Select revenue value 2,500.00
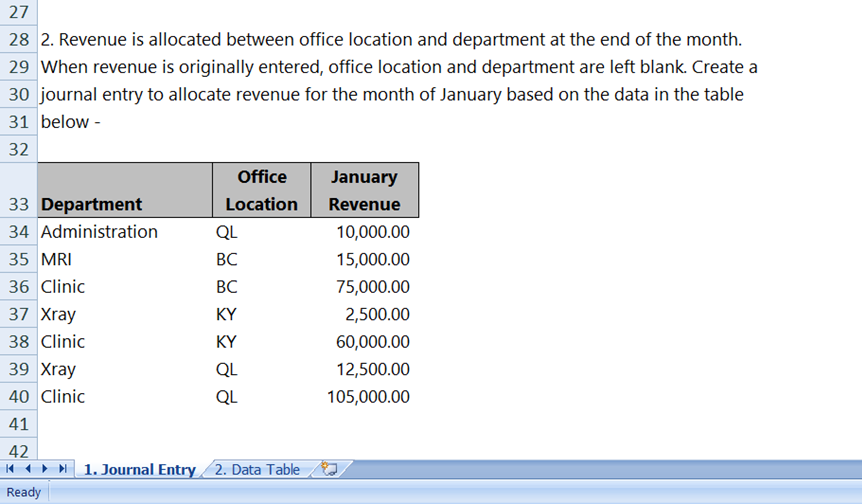This screenshot has height=504, width=862. point(365,314)
